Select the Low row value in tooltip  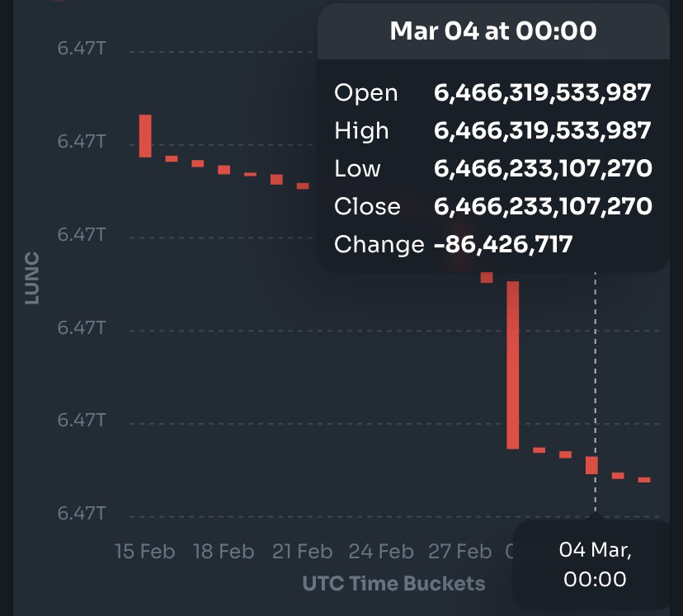542,168
